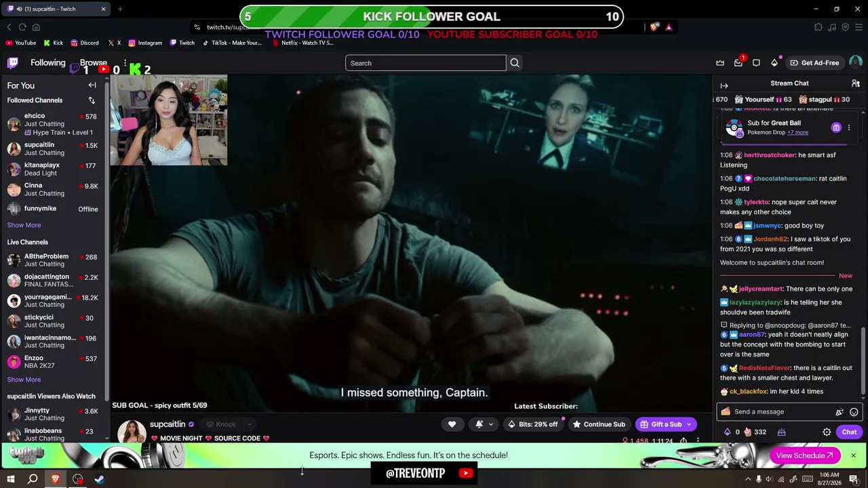Open the Instagram bookmark
Screen dimensions: 868x488
[x=145, y=43]
